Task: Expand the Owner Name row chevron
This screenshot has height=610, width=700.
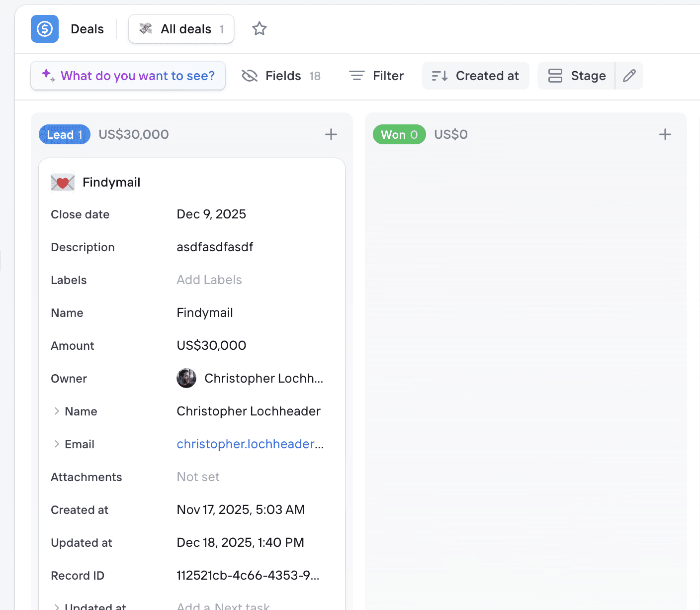Action: (x=57, y=411)
